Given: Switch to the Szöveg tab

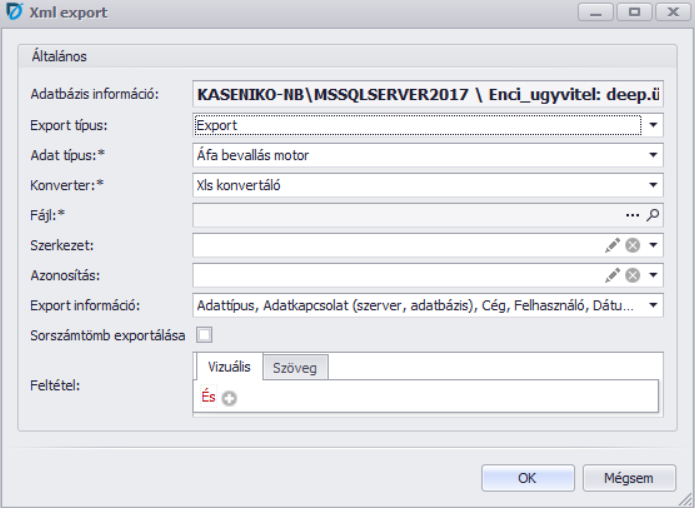Looking at the screenshot, I should (295, 368).
